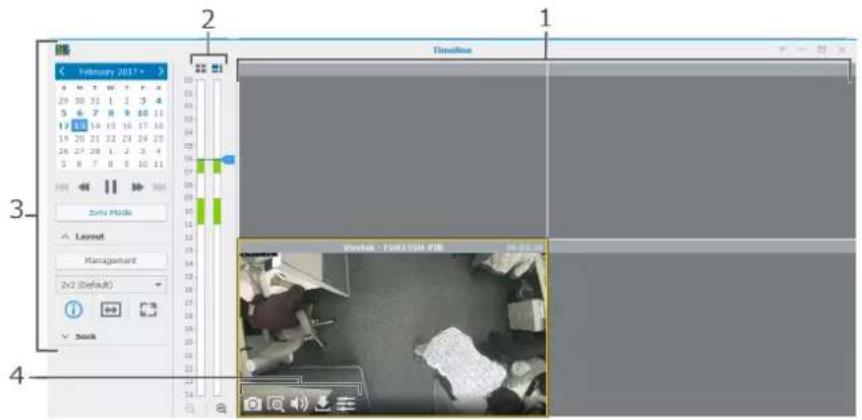
Task: Skip to the previous recording
Action: [x=62, y=187]
